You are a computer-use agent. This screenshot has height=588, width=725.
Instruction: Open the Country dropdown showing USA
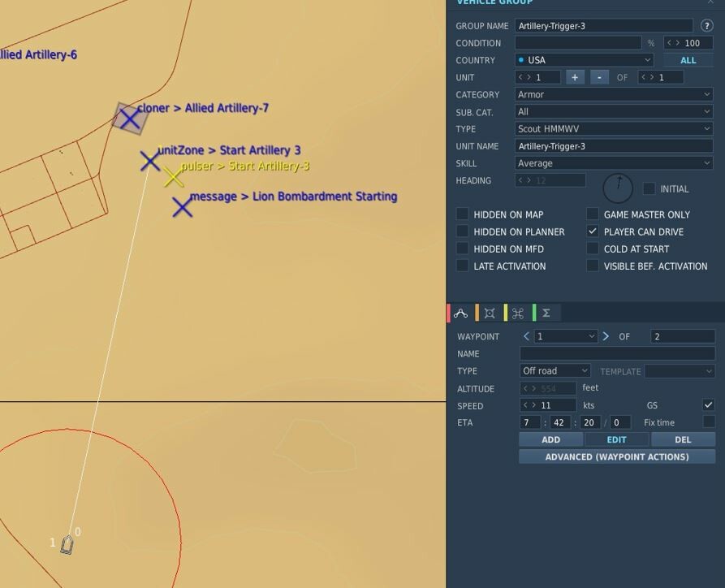(585, 60)
